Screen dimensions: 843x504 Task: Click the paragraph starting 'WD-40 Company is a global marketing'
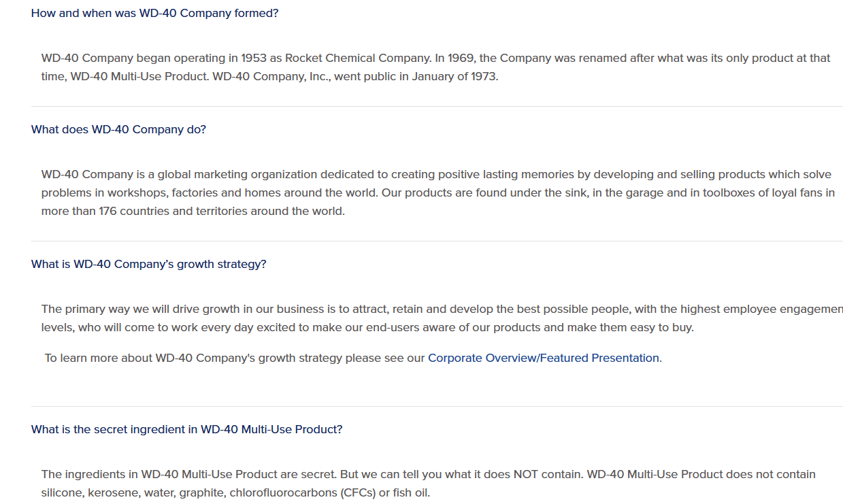click(438, 192)
